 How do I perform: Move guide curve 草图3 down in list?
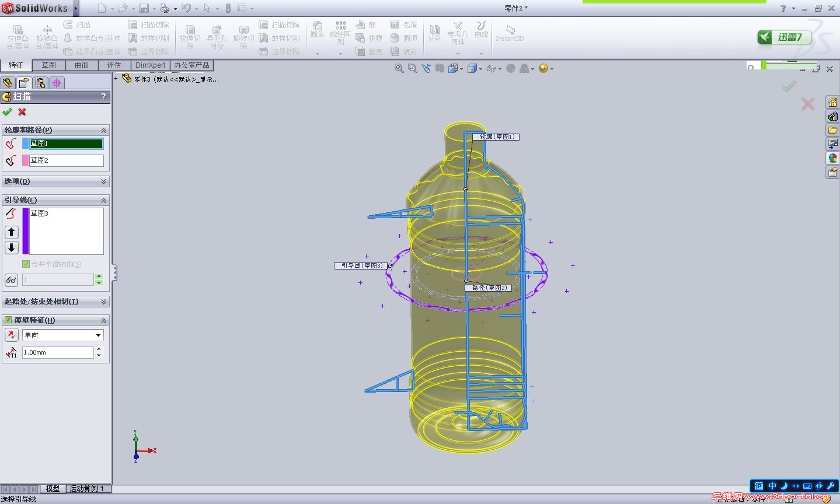(11, 247)
